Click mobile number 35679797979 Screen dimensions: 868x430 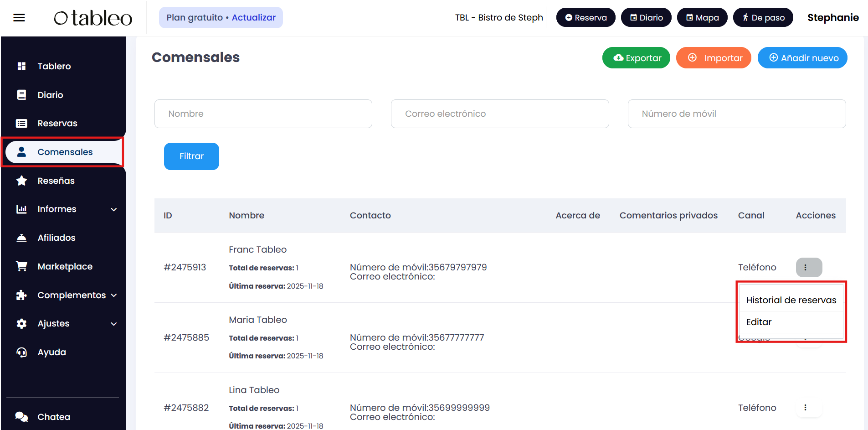coord(457,267)
